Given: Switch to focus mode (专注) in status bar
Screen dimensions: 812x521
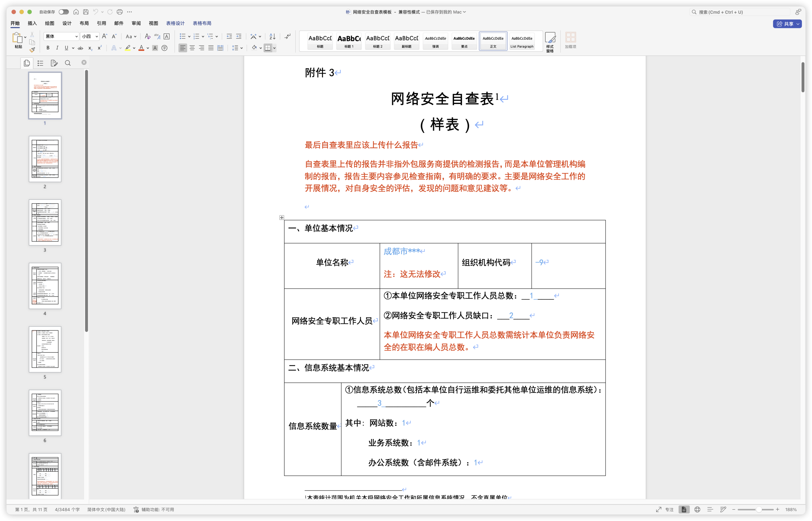Looking at the screenshot, I should (x=670, y=509).
